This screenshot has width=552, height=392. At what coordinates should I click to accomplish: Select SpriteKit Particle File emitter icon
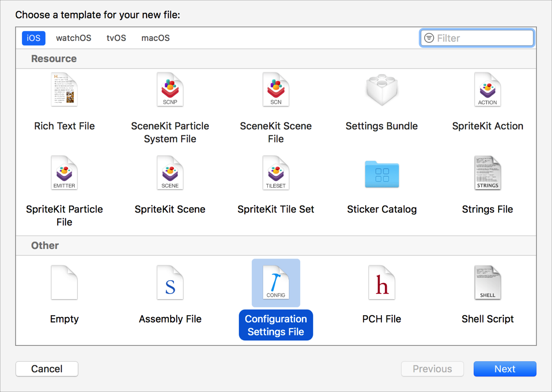click(x=64, y=173)
